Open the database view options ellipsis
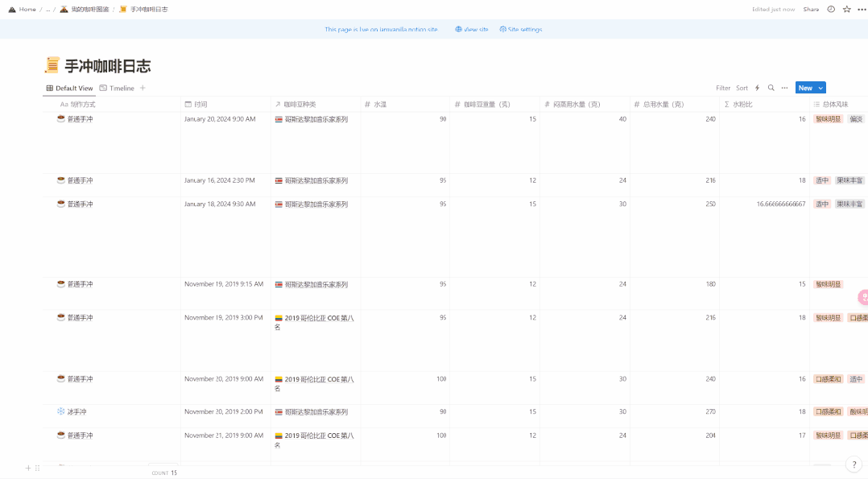868x479 pixels. [x=784, y=88]
